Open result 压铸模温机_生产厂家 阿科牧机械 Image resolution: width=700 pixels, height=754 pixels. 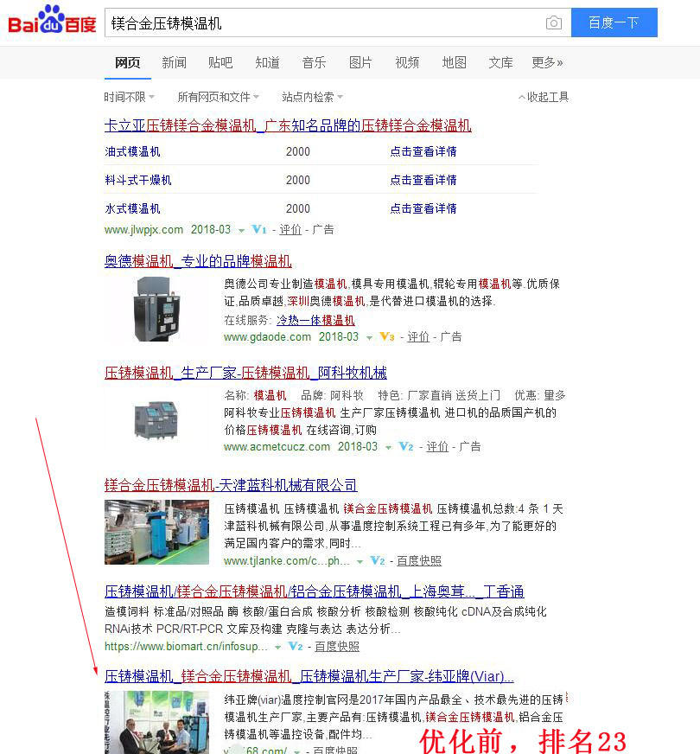pyautogui.click(x=245, y=373)
